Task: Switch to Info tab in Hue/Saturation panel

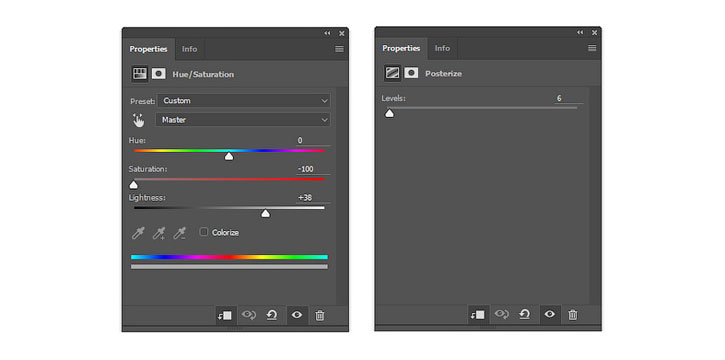Action: (190, 49)
